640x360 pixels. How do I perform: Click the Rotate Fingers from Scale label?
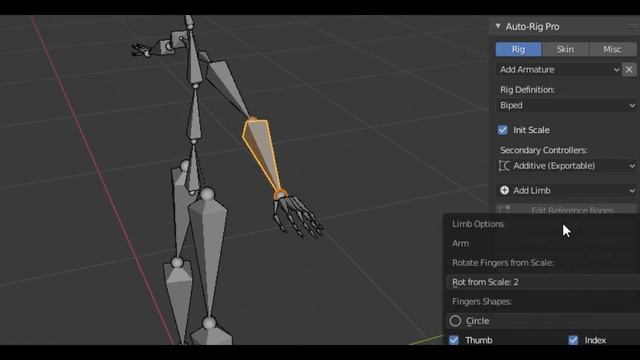tap(503, 263)
